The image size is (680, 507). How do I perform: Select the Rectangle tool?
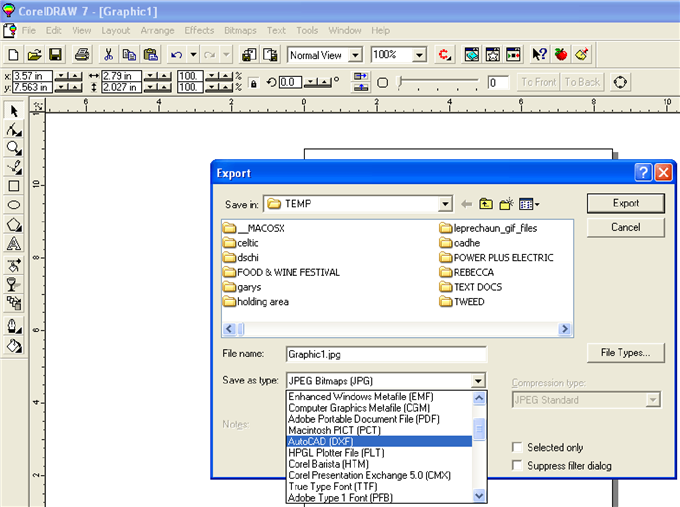[x=14, y=186]
